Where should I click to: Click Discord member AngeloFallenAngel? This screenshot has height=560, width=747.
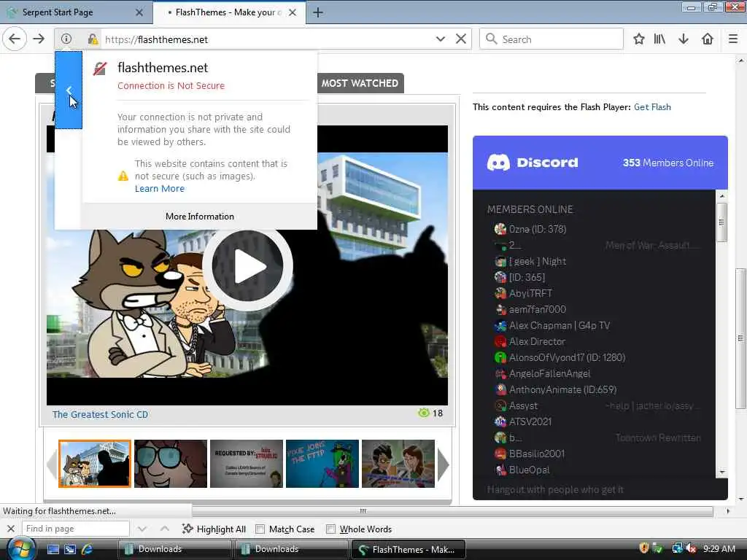(x=549, y=374)
